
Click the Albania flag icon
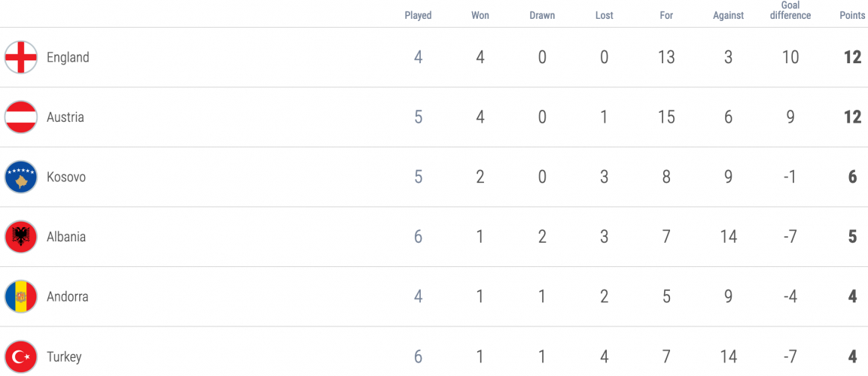pyautogui.click(x=21, y=237)
